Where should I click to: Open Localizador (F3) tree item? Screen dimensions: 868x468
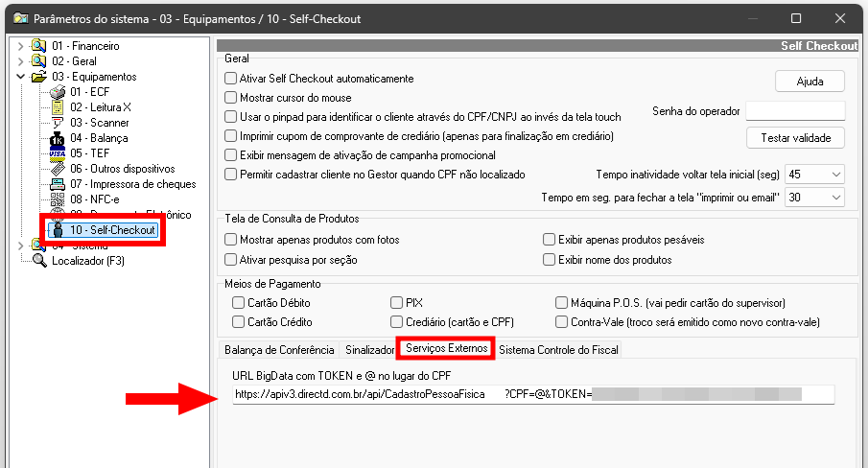(x=88, y=261)
